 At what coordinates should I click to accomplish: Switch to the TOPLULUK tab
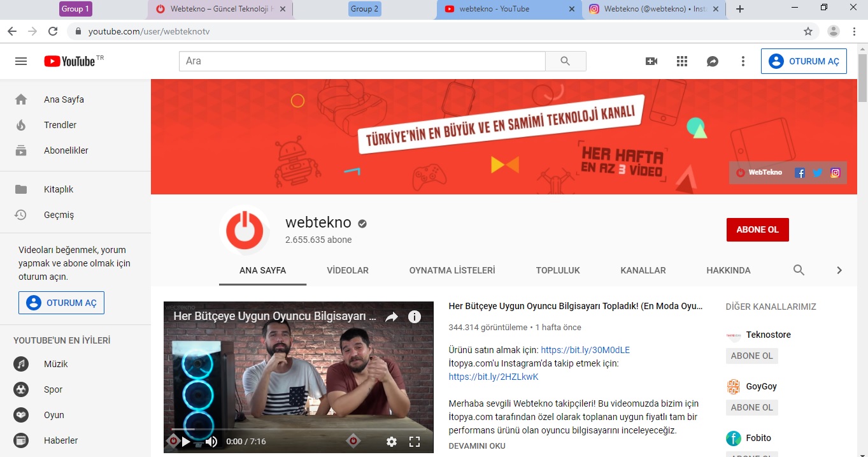[558, 270]
